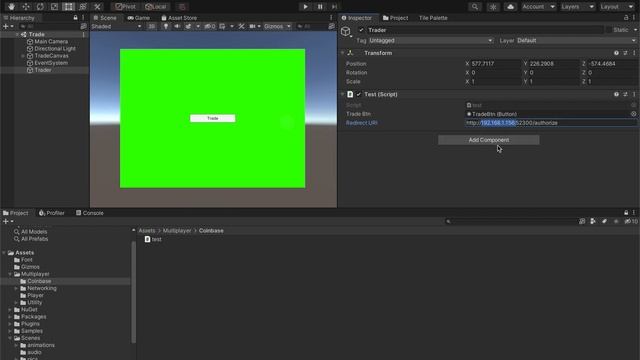Switch to the Scene tab
This screenshot has height=360, width=640.
[x=105, y=18]
